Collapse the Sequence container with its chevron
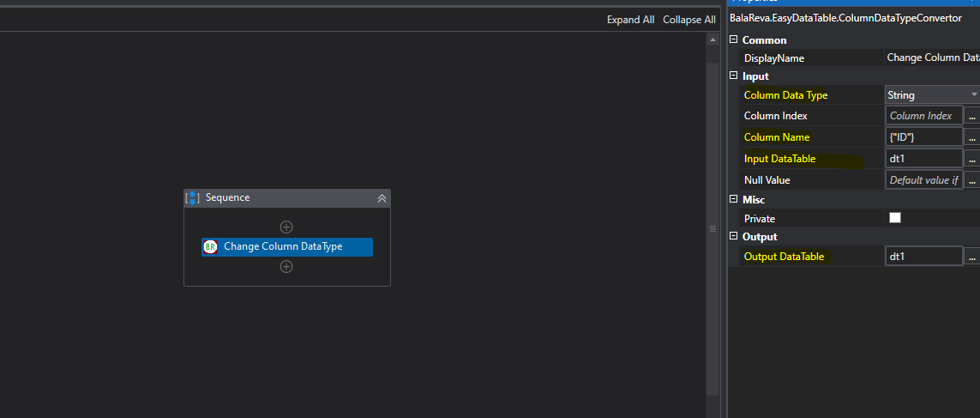980x418 pixels. coord(382,198)
